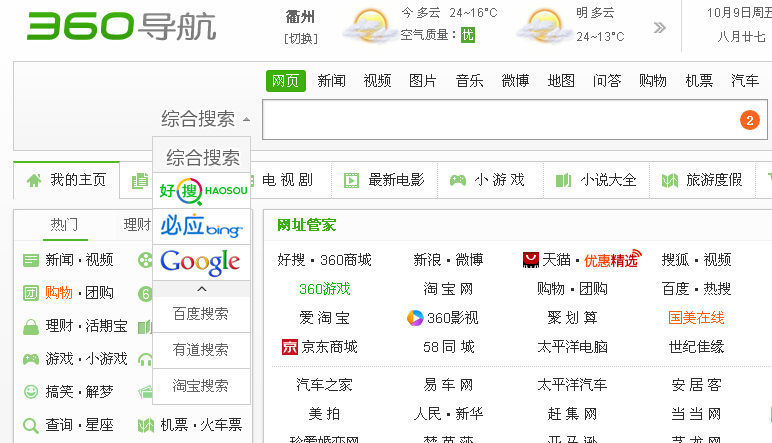Screen dimensions: 772x443
Task: Open the 易车网 link
Action: click(x=448, y=384)
